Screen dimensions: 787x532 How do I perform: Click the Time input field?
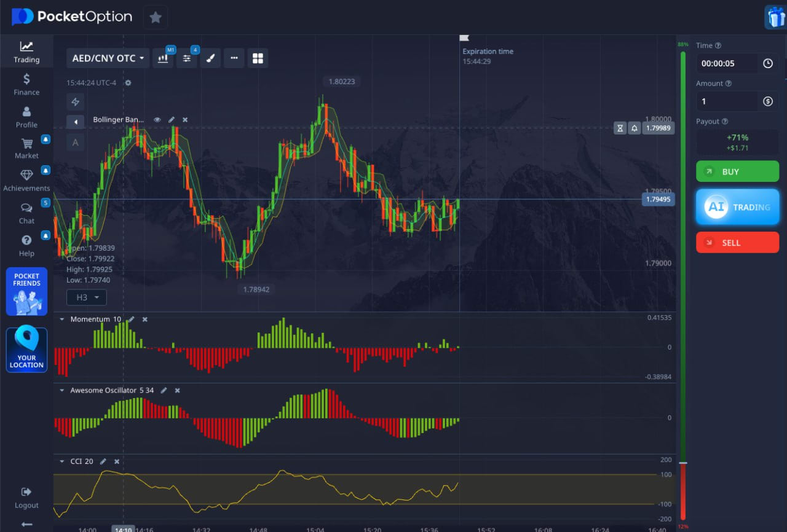click(737, 63)
